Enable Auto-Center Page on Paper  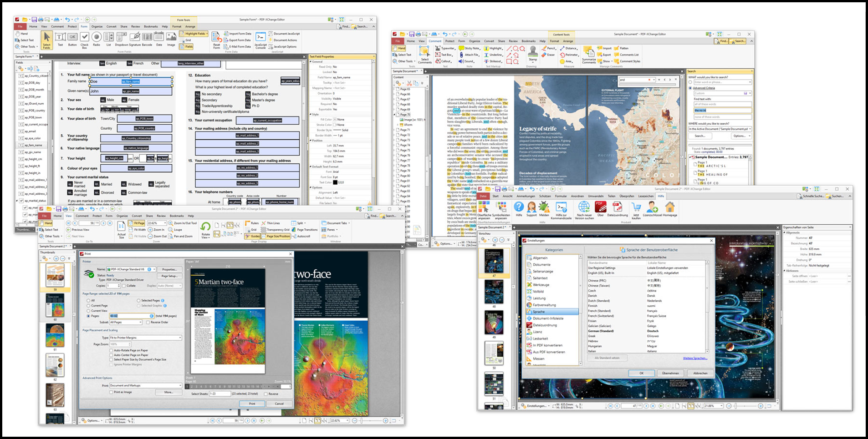point(111,355)
